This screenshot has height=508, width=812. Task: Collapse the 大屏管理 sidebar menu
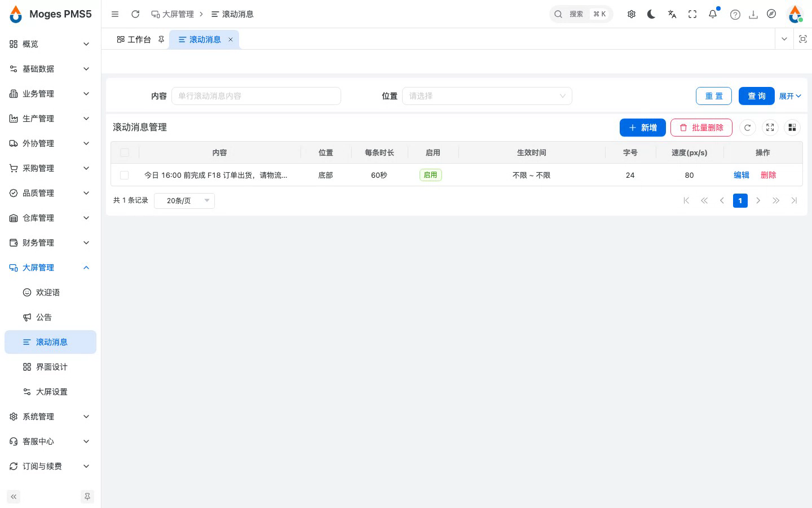click(x=50, y=268)
